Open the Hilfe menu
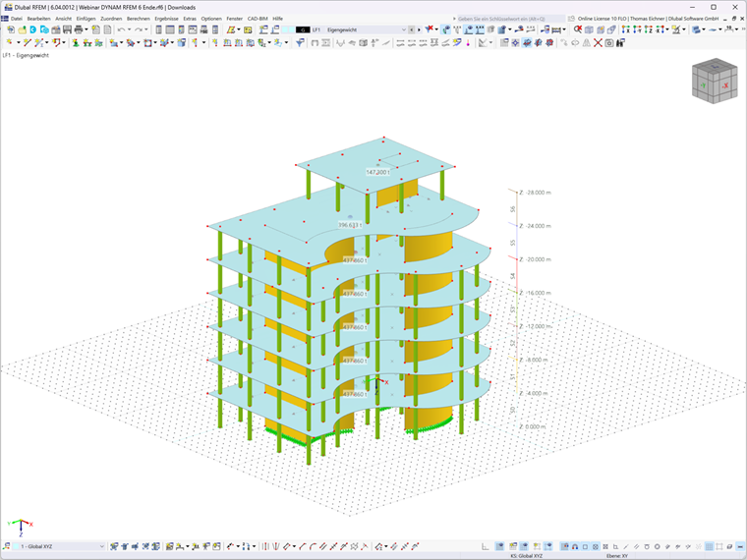Viewport: 747px width, 560px height. click(x=278, y=19)
